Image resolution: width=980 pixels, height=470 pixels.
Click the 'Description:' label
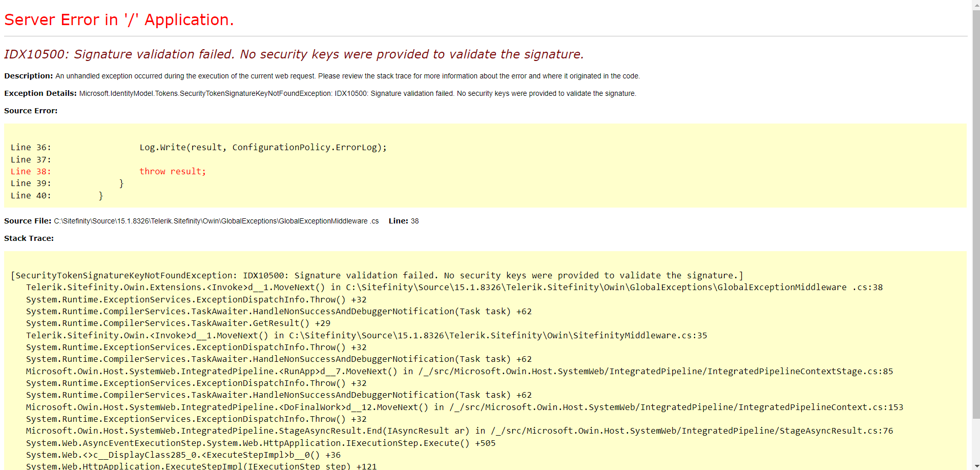coord(28,76)
